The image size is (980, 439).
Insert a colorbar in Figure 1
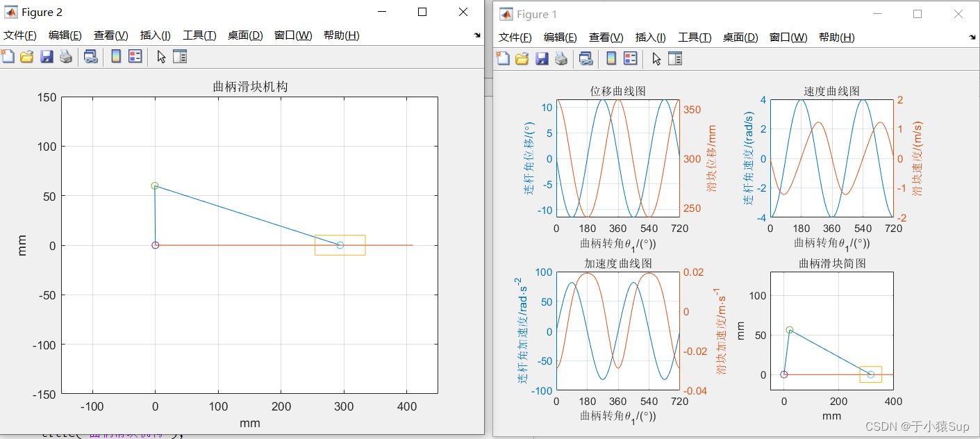[x=611, y=58]
